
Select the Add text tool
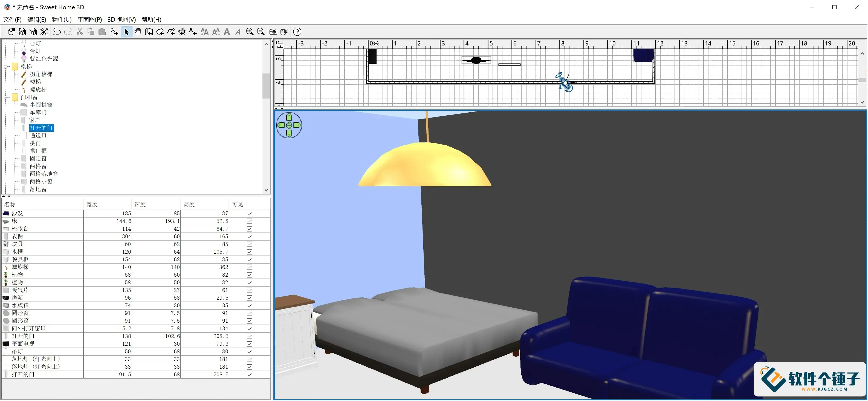coord(193,32)
